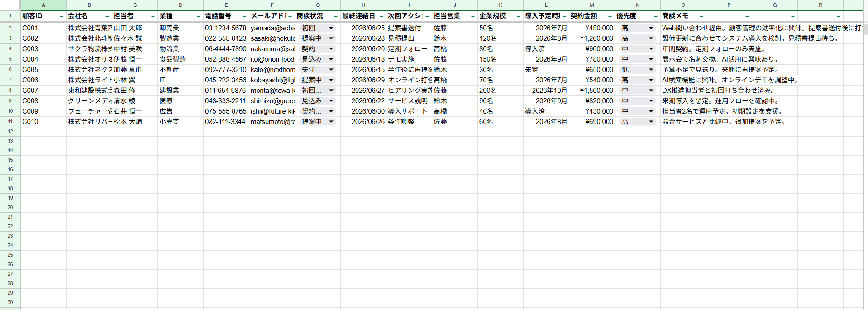Click filter icon on 業種 header
This screenshot has width=868, height=310.
click(198, 16)
